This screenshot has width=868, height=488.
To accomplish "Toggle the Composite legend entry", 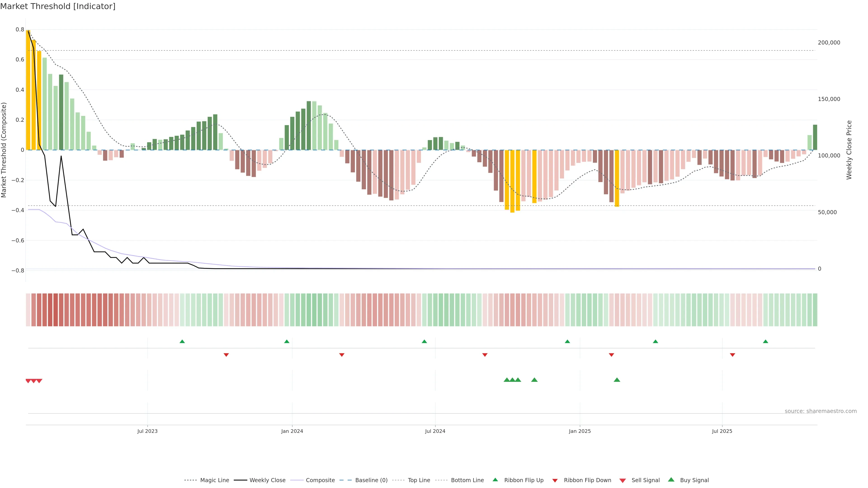I will (320, 480).
